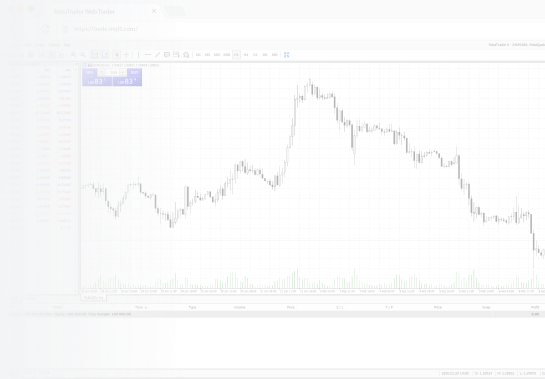This screenshot has width=545, height=379.
Task: Select the trendline drawing tool
Action: click(x=157, y=55)
